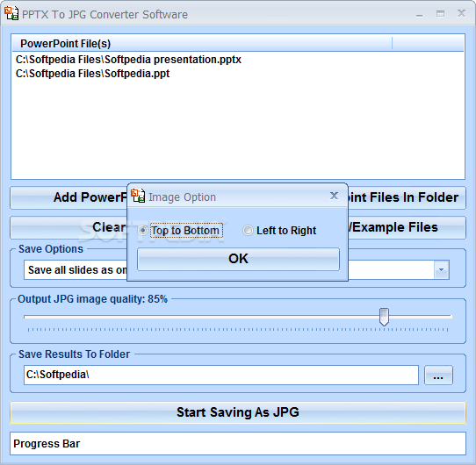476x465 pixels.
Task: Confirm with the OK button
Action: pos(238,259)
